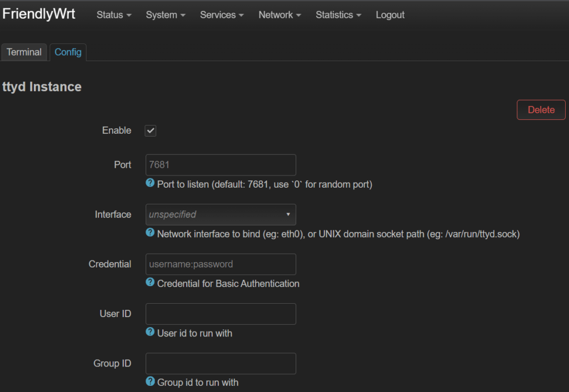Click the User ID input box

coord(220,314)
